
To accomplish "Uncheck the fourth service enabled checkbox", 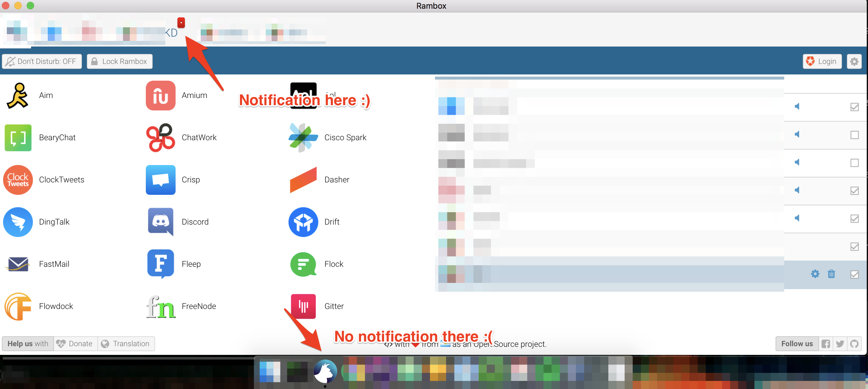I will (x=854, y=191).
